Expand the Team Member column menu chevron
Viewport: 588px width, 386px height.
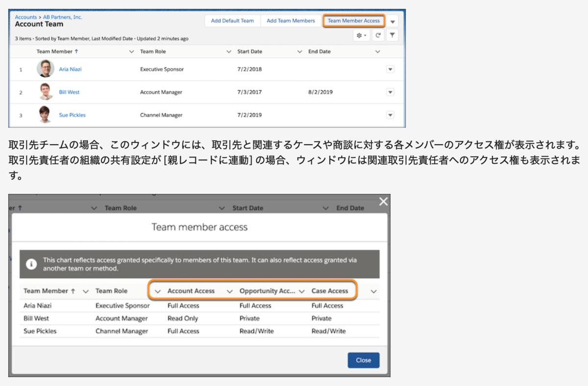[131, 51]
